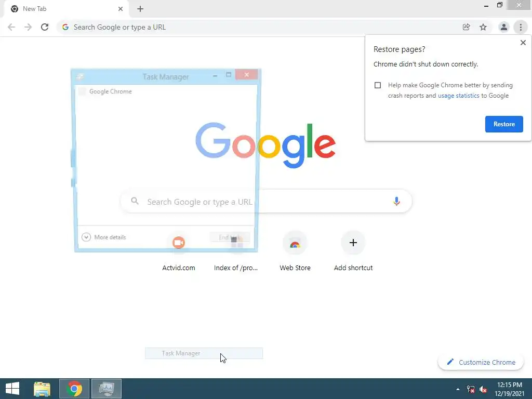This screenshot has height=399, width=532.
Task: Open the Actvid.com shortcut
Action: pos(179,252)
